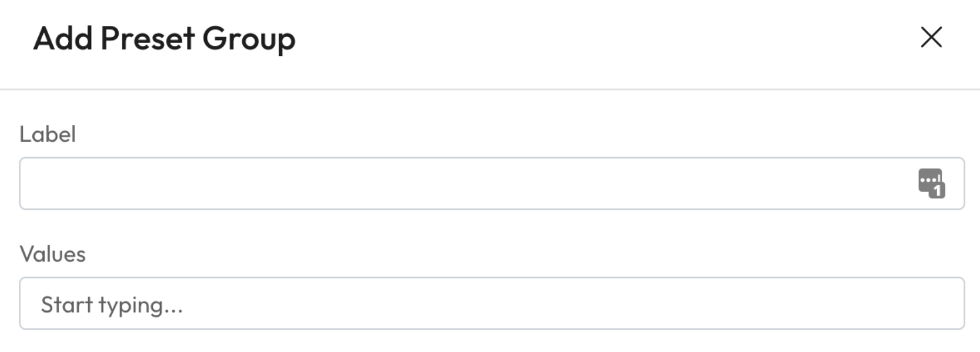The width and height of the screenshot is (980, 352).
Task: Click the word "Label" above the first field
Action: coord(48,135)
